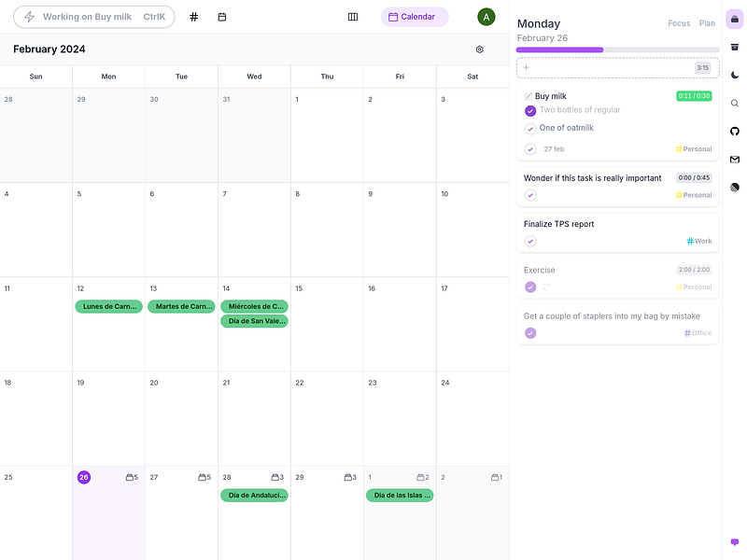Open the archive box icon in sidebar
The image size is (747, 560).
point(735,47)
